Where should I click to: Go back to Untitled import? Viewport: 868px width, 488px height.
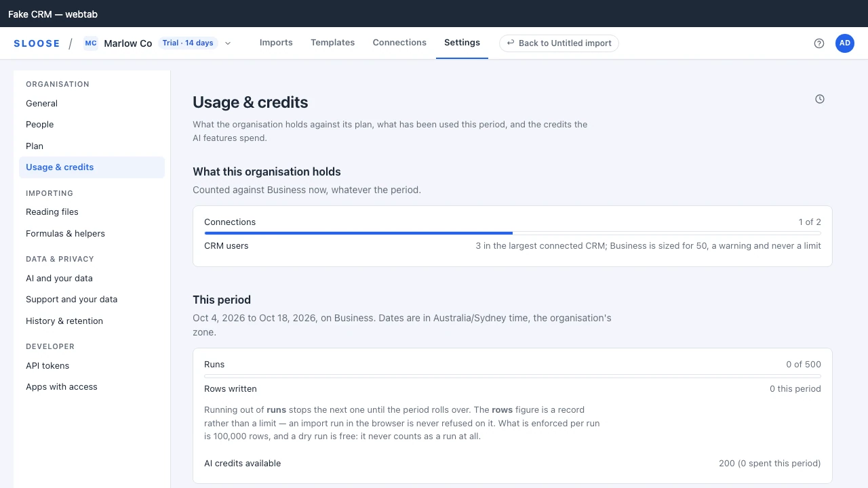click(x=559, y=43)
